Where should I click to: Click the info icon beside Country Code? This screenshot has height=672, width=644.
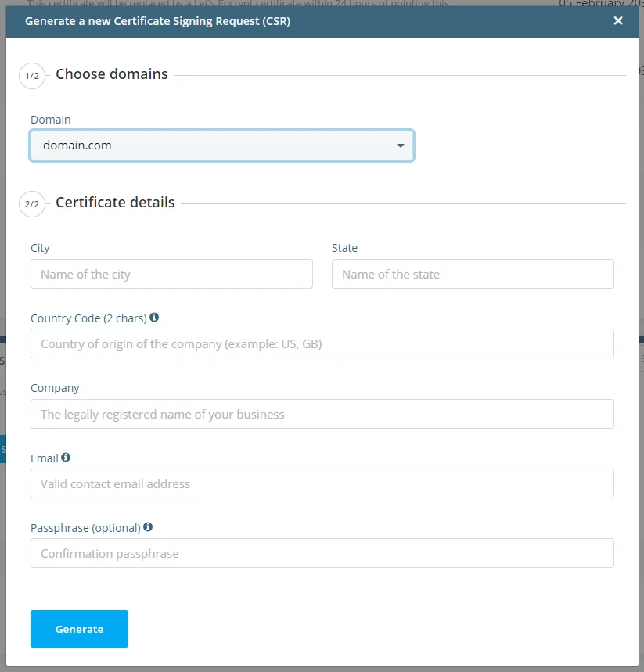154,318
